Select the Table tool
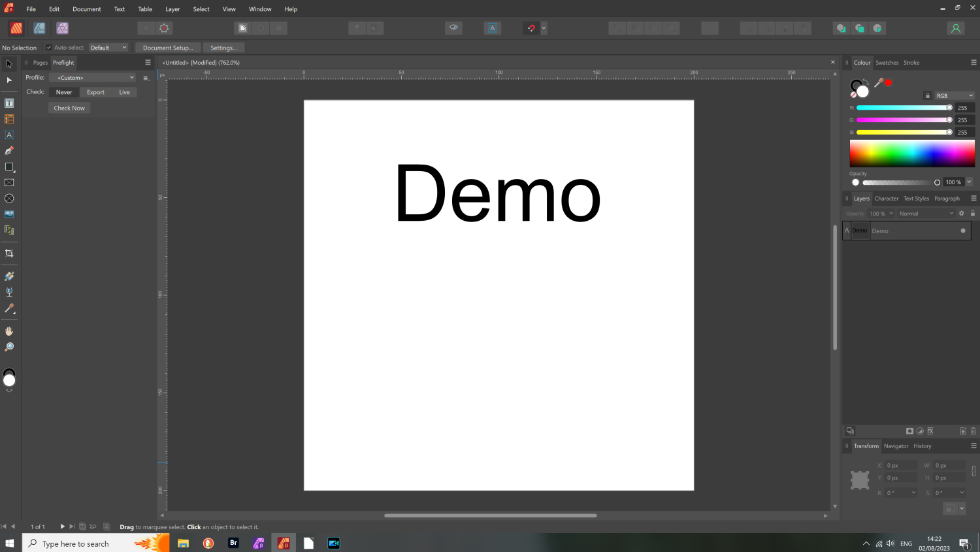The width and height of the screenshot is (980, 552). pos(9,119)
